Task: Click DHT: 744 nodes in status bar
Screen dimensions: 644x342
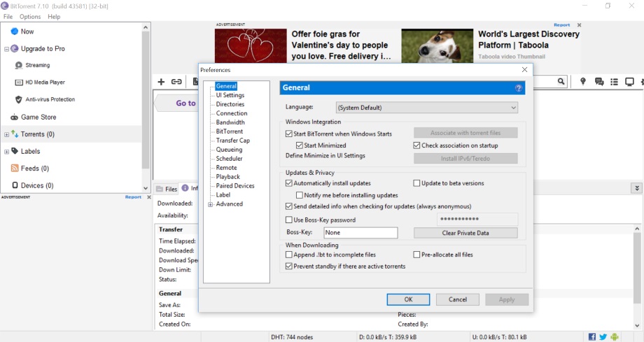Action: click(x=292, y=337)
